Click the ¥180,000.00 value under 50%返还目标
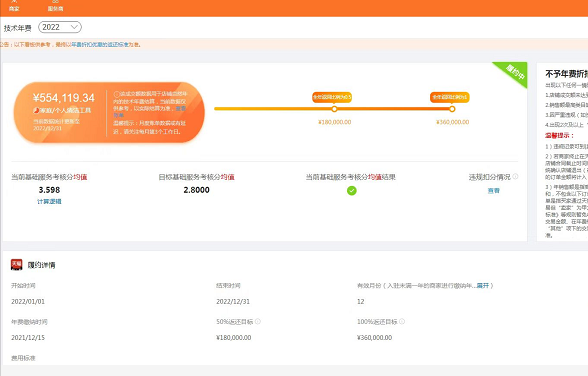Viewport: 588px width, 376px height. 234,338
